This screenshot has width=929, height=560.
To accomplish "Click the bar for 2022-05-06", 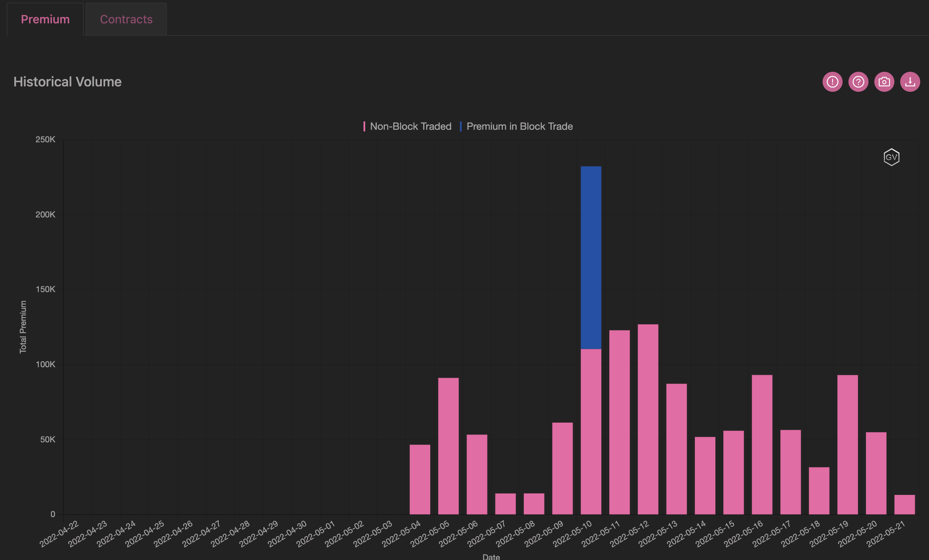I will tap(477, 474).
